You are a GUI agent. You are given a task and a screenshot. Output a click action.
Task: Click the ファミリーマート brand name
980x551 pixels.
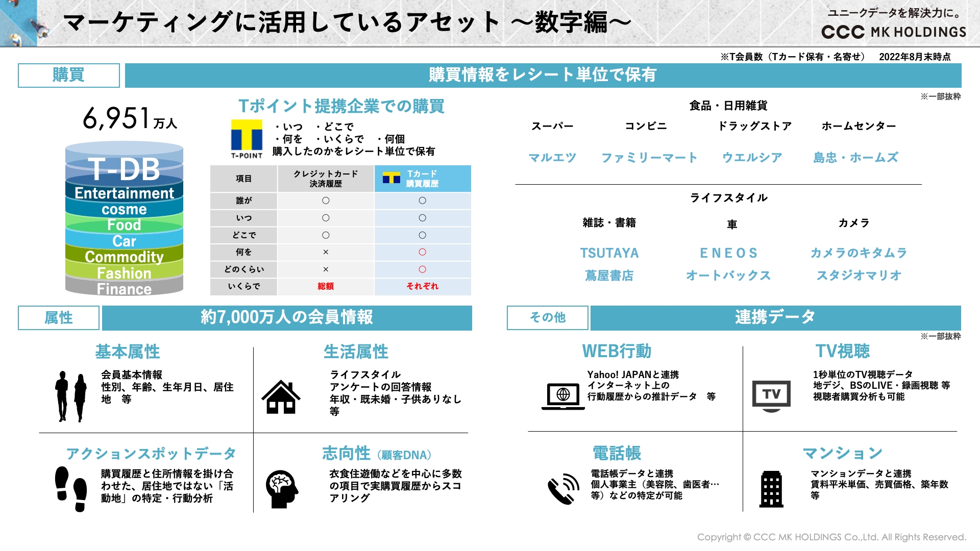tap(649, 158)
